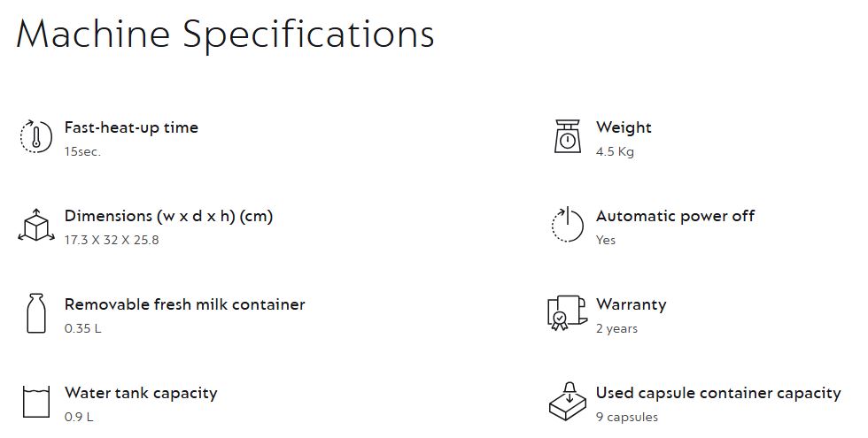Select the Automatic power off label
This screenshot has height=438, width=868.
click(675, 216)
